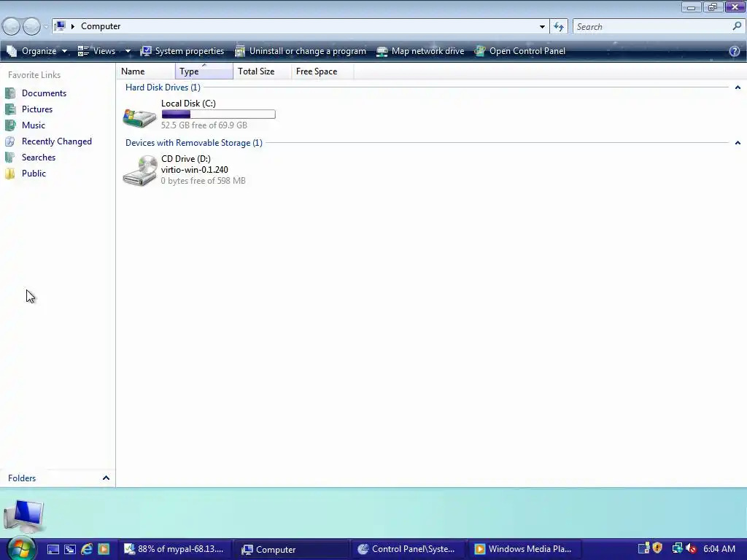Collapse Devices with Removable Storage group
Viewport: 747px width, 560px height.
[x=738, y=143]
